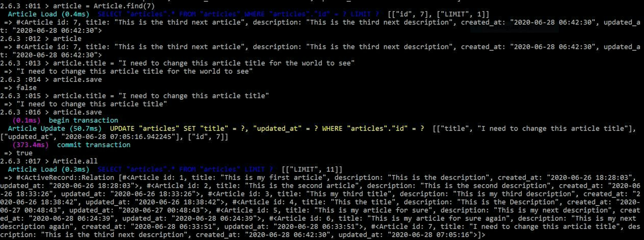Click 'commit transaction' log line
Viewport: 644px width, 240px height.
coord(94,145)
